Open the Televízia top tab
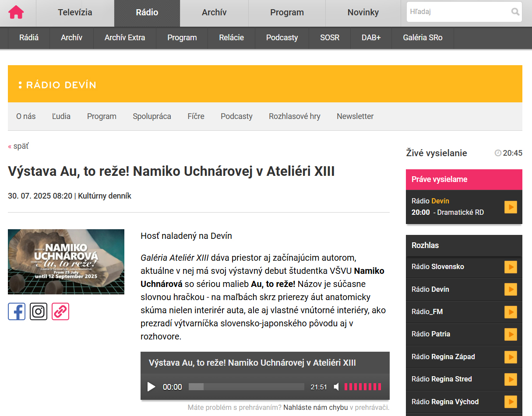Image resolution: width=532 pixels, height=416 pixels. (75, 12)
